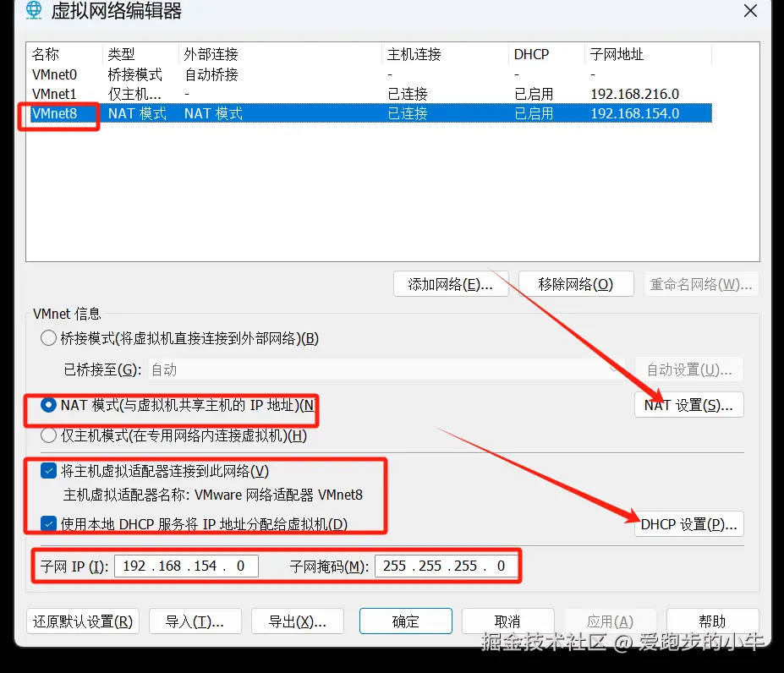Viewport: 784px width, 673px height.
Task: Open NAT 设置(S)... button
Action: click(x=689, y=405)
